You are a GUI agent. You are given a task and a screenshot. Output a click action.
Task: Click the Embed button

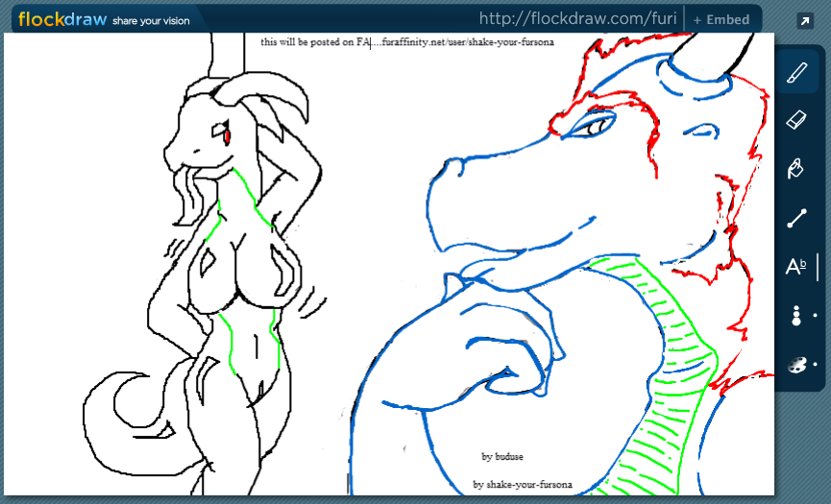pos(721,20)
